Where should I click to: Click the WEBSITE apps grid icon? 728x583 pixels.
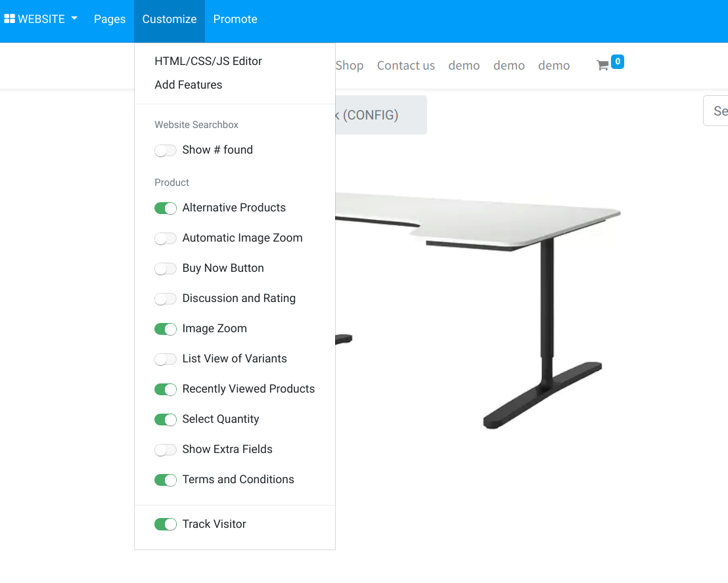9,18
